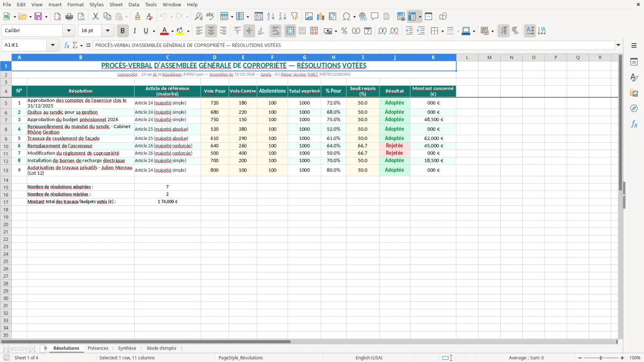This screenshot has width=644, height=362.
Task: Click the Split Window icon
Action: [428, 17]
